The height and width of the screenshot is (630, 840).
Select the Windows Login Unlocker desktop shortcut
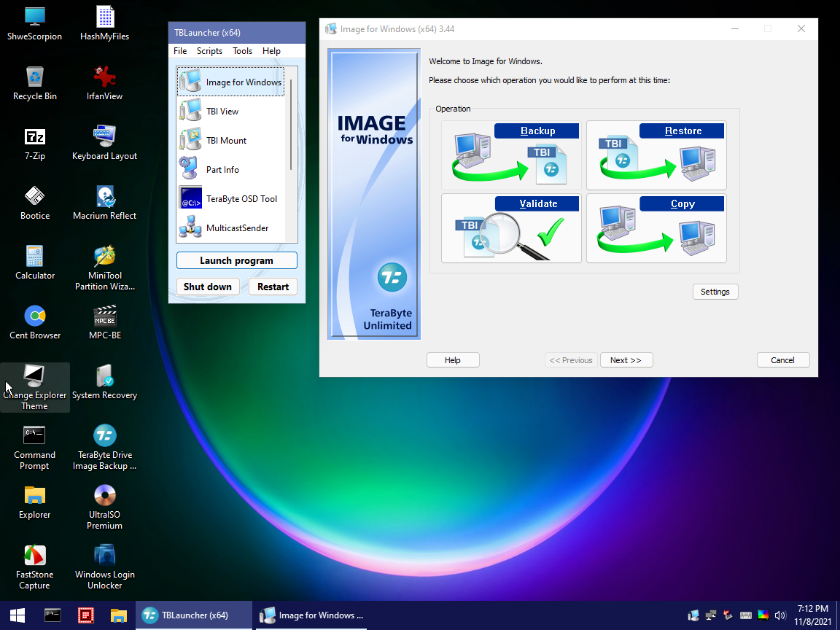coord(104,567)
